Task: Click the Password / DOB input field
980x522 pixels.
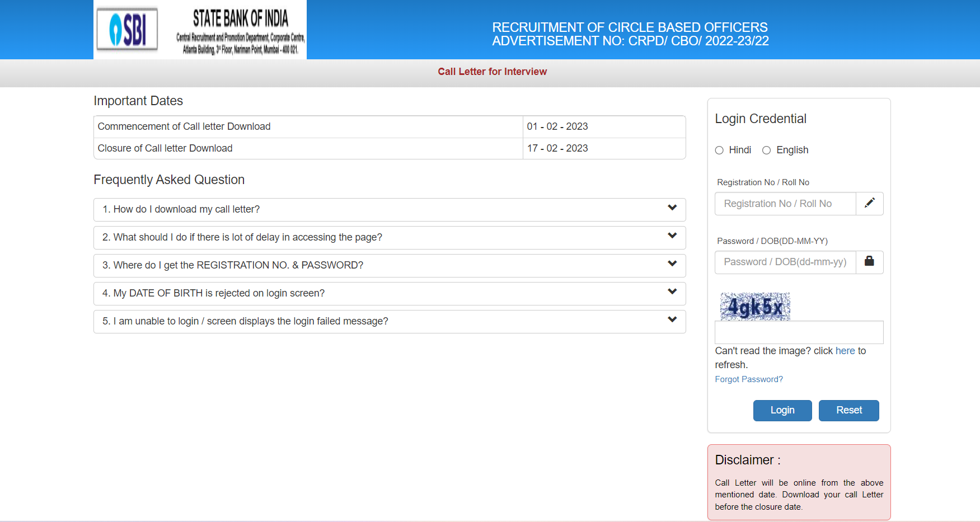Action: click(785, 262)
